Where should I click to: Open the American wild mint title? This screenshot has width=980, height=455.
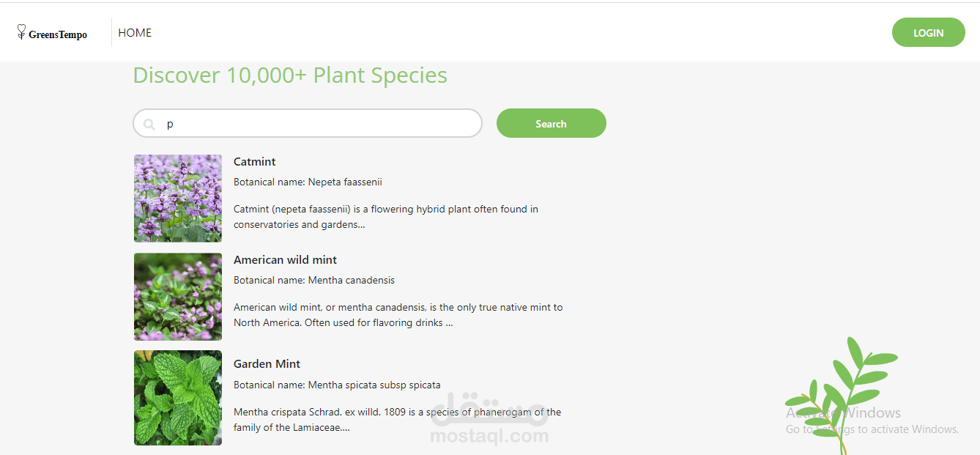click(285, 260)
